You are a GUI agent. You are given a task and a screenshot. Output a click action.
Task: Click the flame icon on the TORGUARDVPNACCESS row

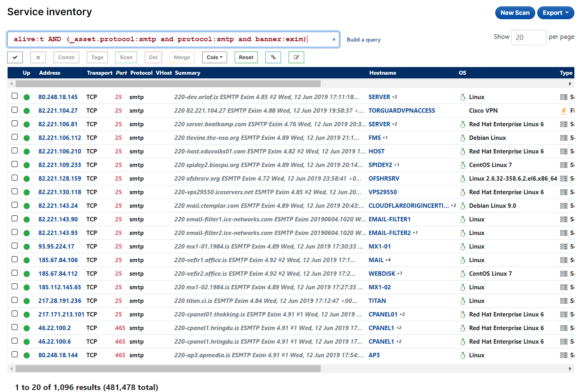pyautogui.click(x=564, y=110)
